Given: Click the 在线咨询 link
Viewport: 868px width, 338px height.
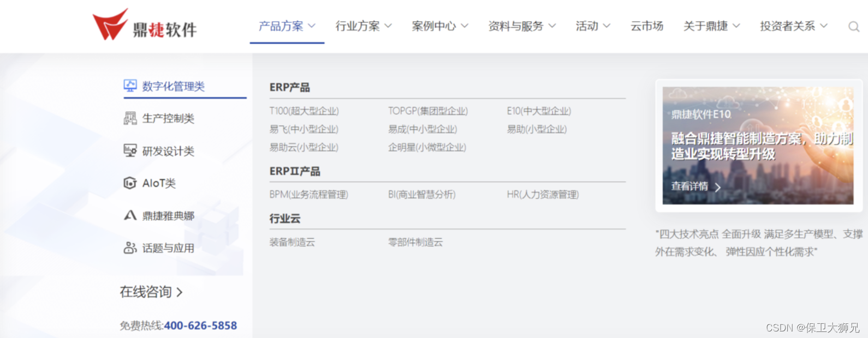Looking at the screenshot, I should 146,292.
